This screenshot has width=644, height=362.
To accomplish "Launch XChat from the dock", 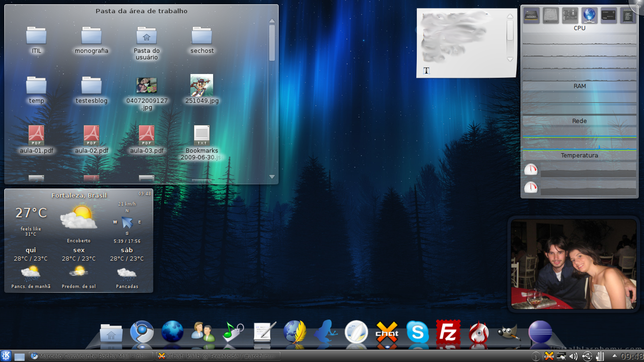I will pyautogui.click(x=387, y=333).
